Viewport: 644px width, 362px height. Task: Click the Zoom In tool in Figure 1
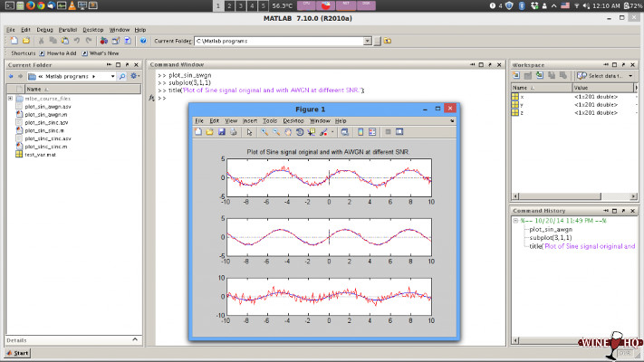tap(264, 132)
